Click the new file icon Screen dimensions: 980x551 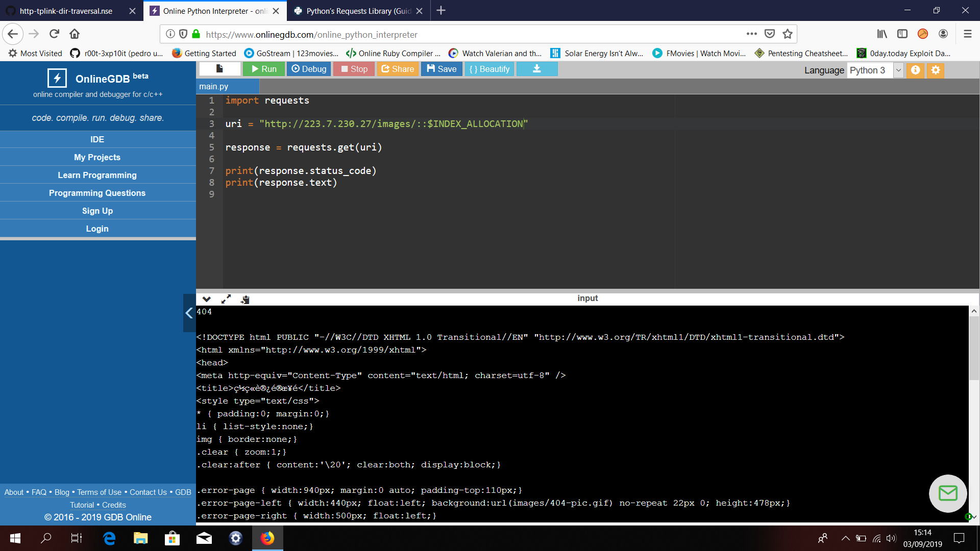(x=219, y=69)
